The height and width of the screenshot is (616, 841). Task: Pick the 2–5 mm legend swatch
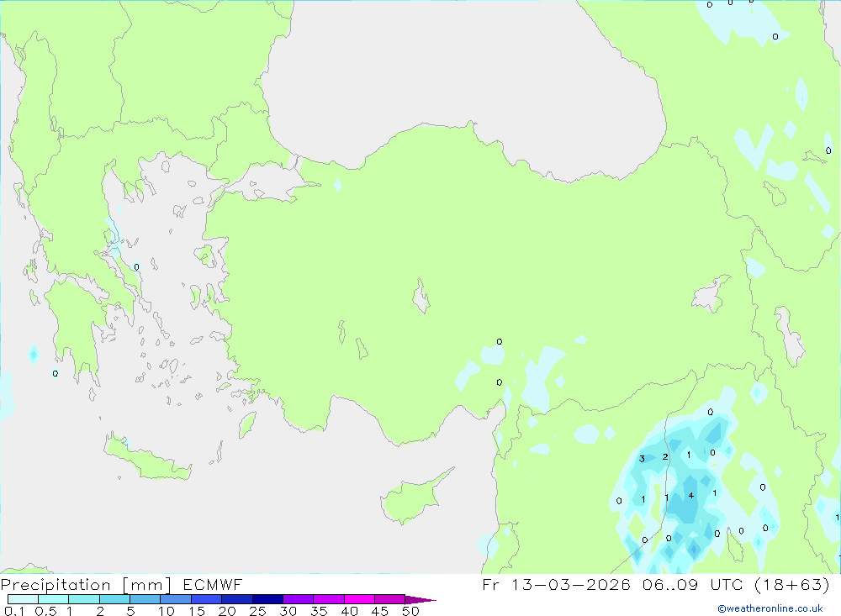(x=114, y=599)
